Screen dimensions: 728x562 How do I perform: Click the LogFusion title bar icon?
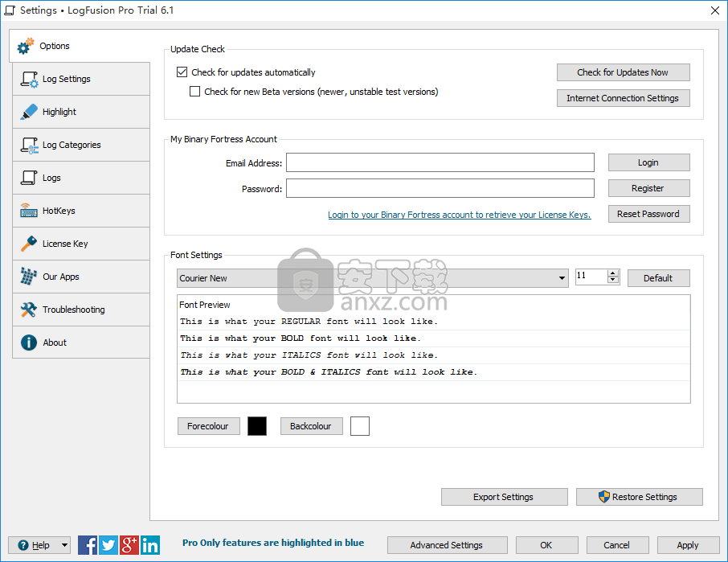pos(10,10)
